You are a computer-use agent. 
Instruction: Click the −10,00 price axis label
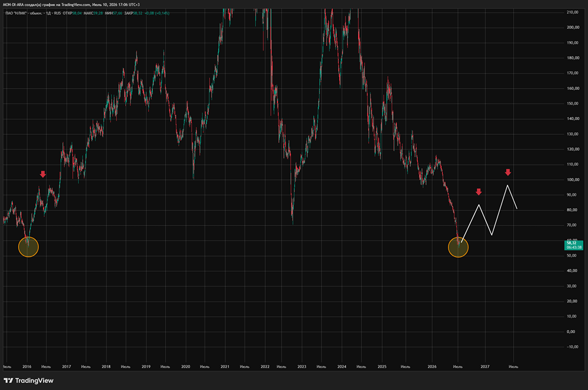click(573, 346)
